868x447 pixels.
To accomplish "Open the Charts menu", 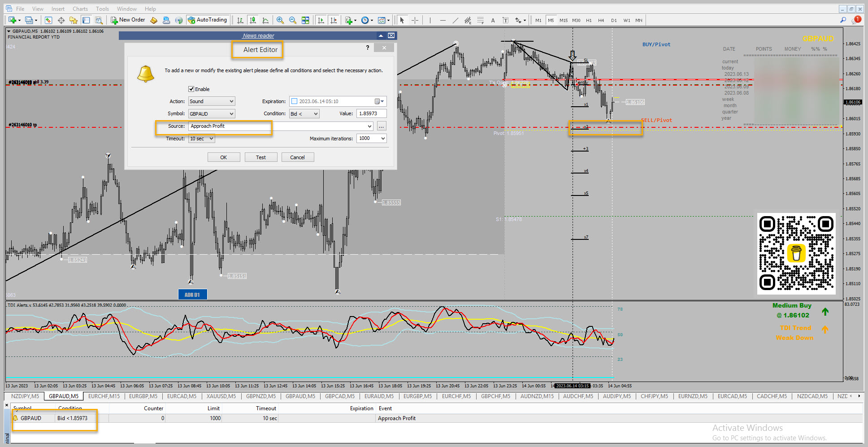I will (80, 9).
